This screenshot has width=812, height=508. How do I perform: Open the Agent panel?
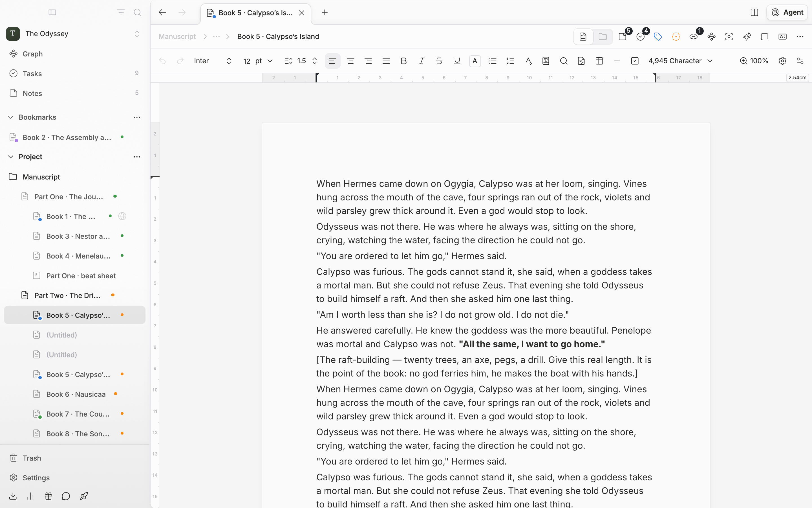[x=787, y=12]
